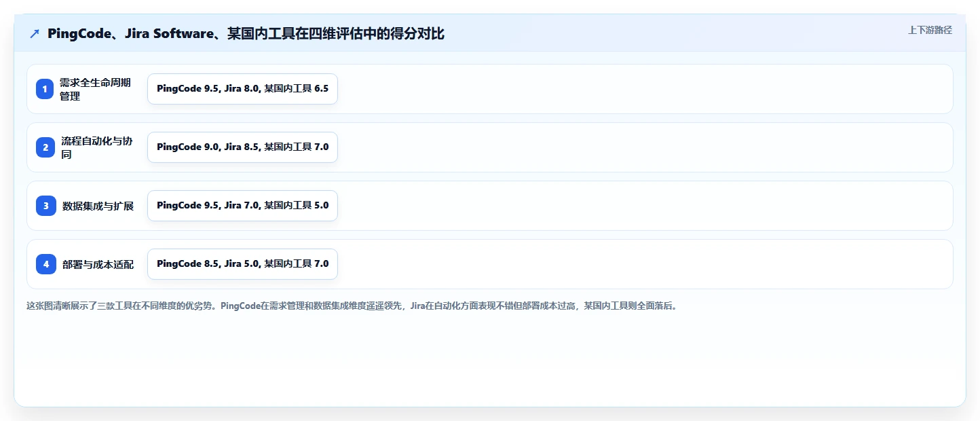Select step number 2 badge

tap(45, 147)
